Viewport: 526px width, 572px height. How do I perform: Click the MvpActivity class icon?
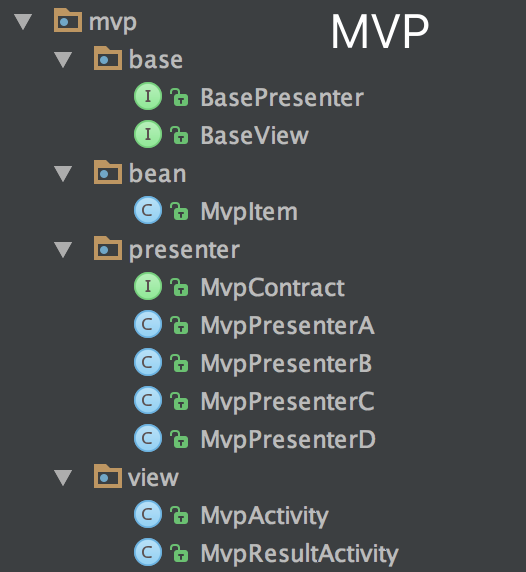coord(148,514)
